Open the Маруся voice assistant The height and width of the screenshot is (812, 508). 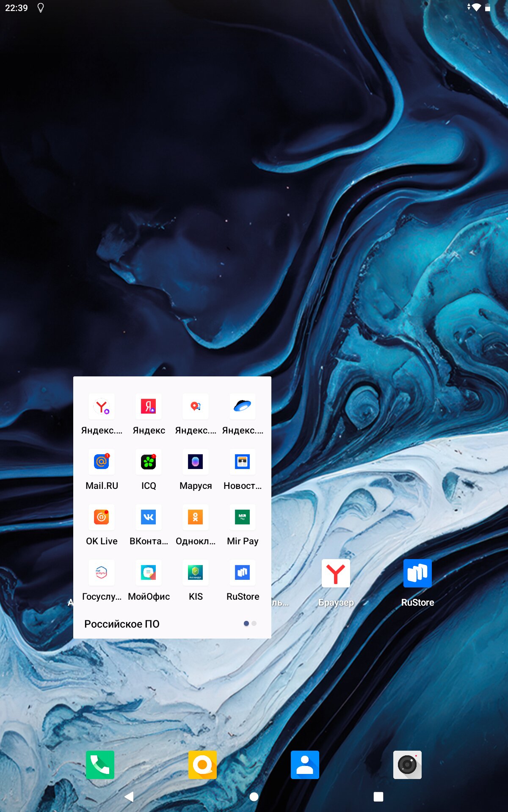tap(196, 462)
